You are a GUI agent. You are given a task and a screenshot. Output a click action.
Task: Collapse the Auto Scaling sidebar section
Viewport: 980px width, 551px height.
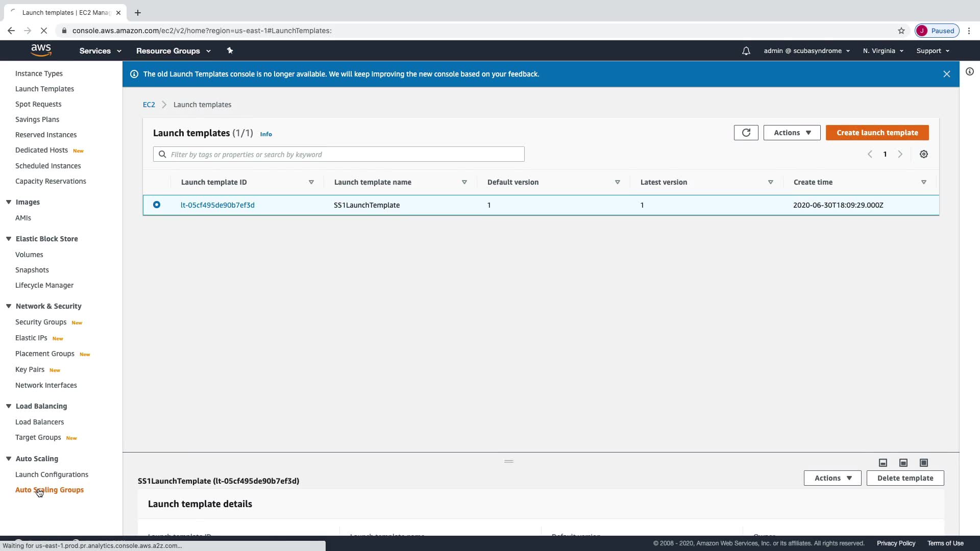pyautogui.click(x=9, y=459)
